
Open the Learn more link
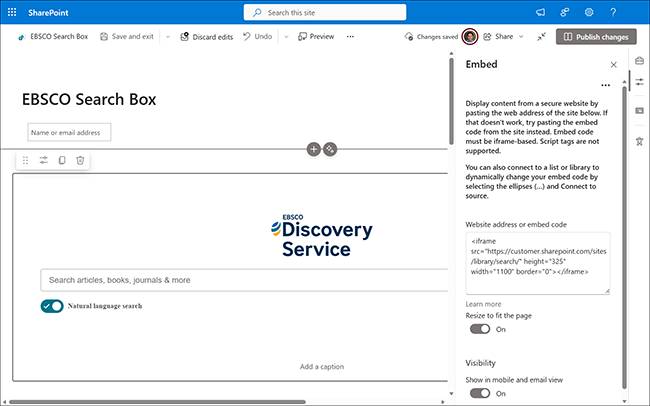[483, 304]
